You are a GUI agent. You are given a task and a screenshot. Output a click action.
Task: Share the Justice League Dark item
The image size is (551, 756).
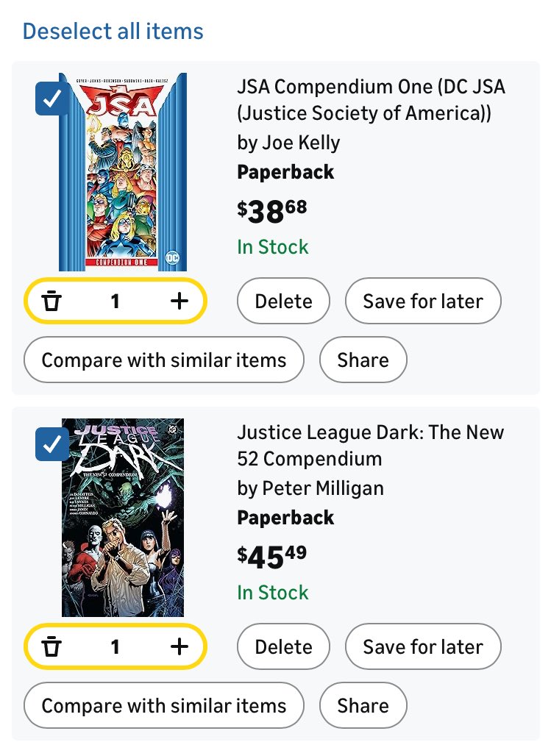pos(363,706)
